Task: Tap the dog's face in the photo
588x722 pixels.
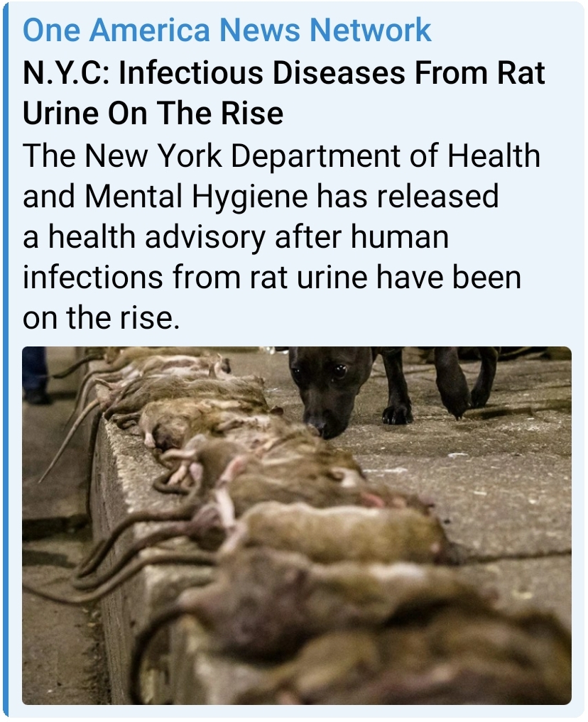Action: coord(325,391)
